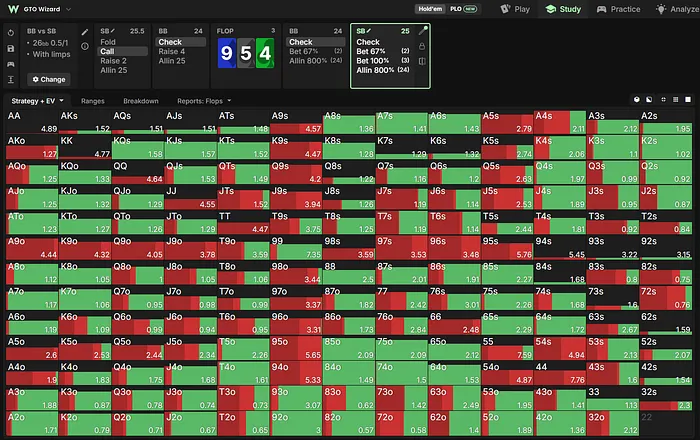Viewport: 700px width, 440px height.
Task: Click the pie chart view icon
Action: [637, 100]
